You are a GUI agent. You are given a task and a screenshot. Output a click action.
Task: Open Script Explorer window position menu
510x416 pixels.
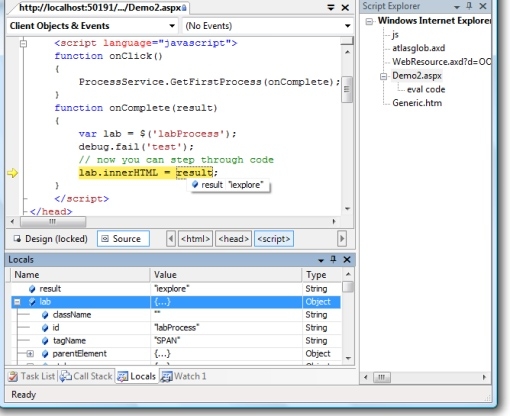[x=457, y=7]
